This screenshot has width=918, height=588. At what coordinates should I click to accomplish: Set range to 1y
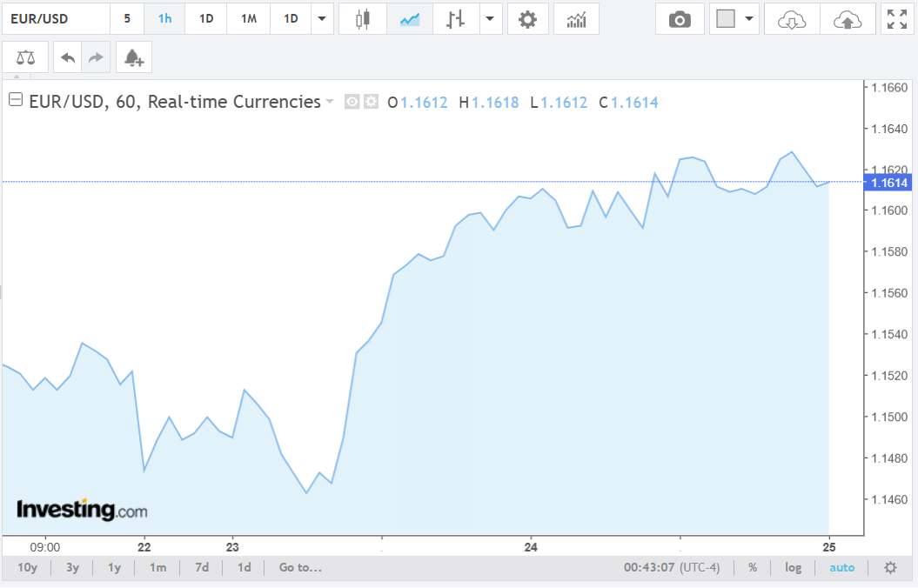click(114, 567)
